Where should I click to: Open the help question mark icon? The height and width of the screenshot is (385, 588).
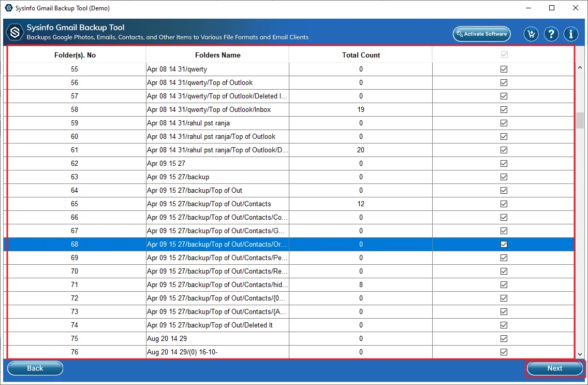(x=551, y=34)
